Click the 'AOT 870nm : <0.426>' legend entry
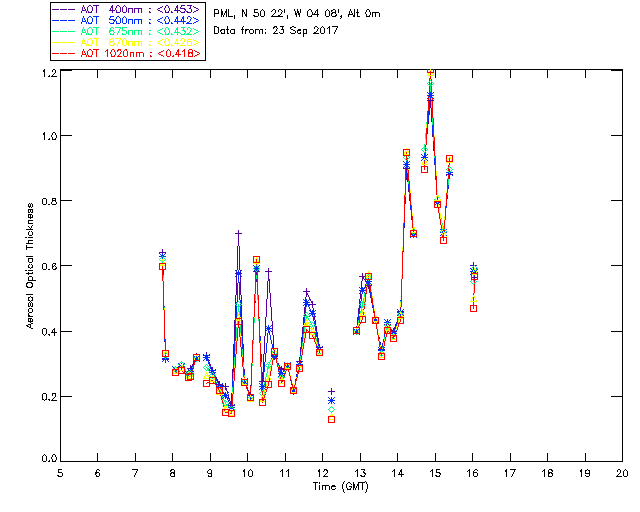 tap(126, 42)
